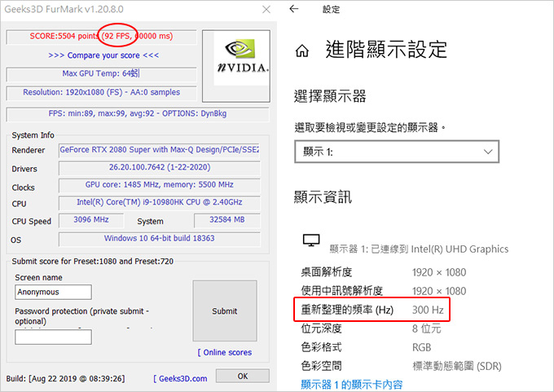554x392 pixels.
Task: Click the 8 位元 bit depth value
Action: point(426,328)
